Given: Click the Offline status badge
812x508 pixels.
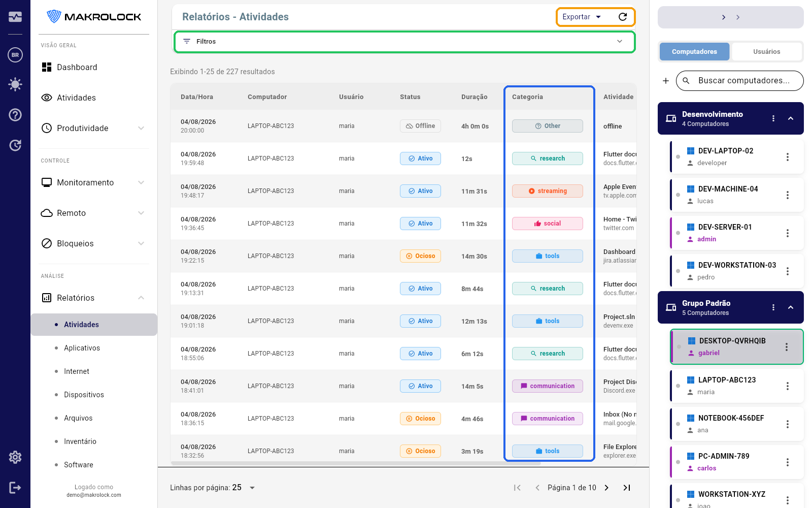Looking at the screenshot, I should pos(420,126).
